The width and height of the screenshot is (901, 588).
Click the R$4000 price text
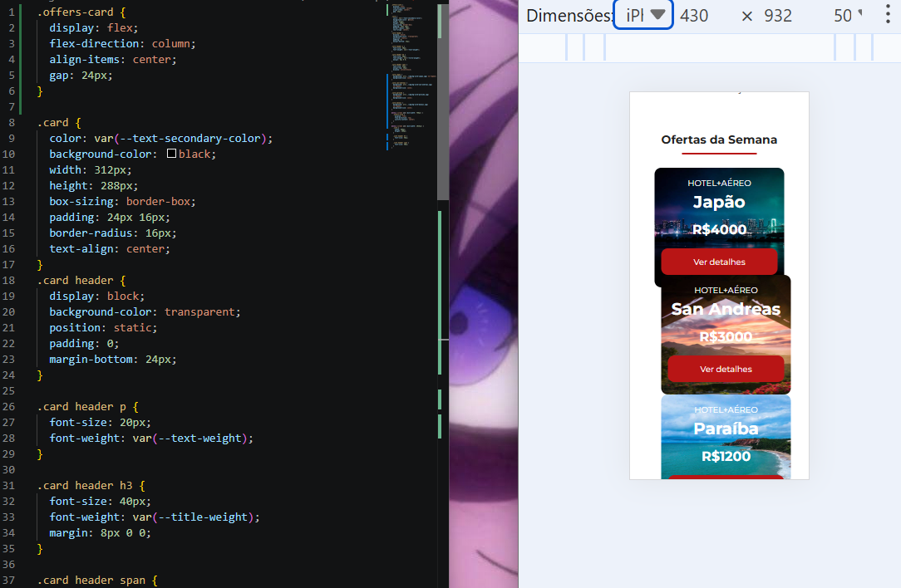[x=719, y=230]
